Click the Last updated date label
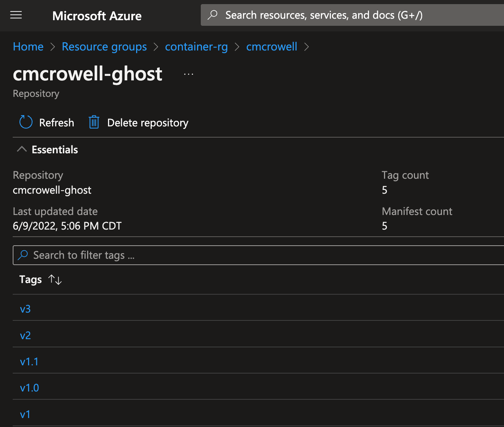 (x=55, y=211)
